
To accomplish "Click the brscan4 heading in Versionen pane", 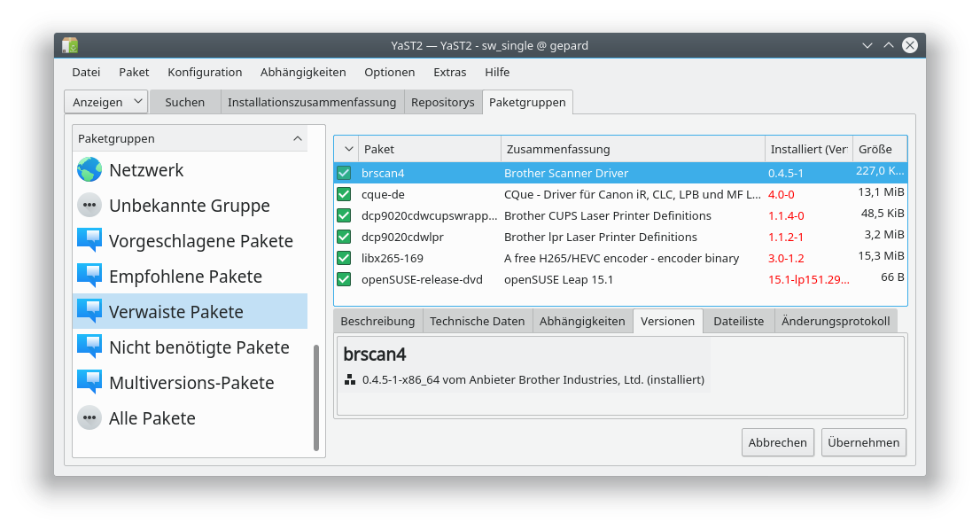I will coord(375,354).
